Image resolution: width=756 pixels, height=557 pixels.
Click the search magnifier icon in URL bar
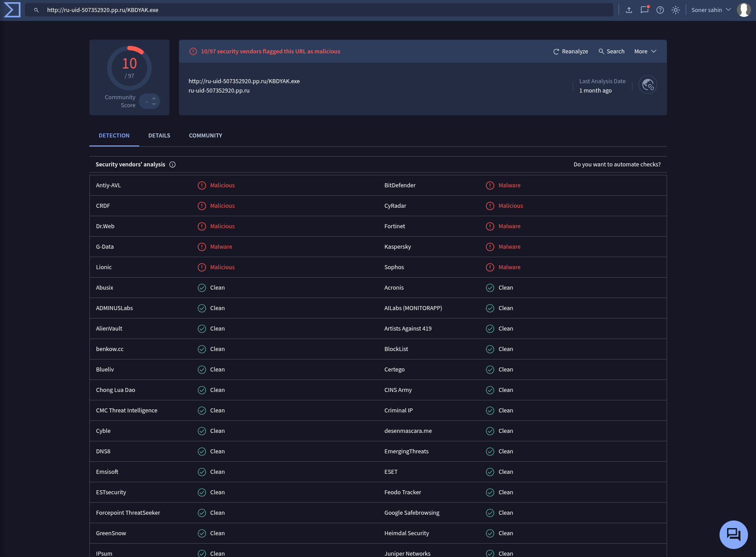point(36,10)
